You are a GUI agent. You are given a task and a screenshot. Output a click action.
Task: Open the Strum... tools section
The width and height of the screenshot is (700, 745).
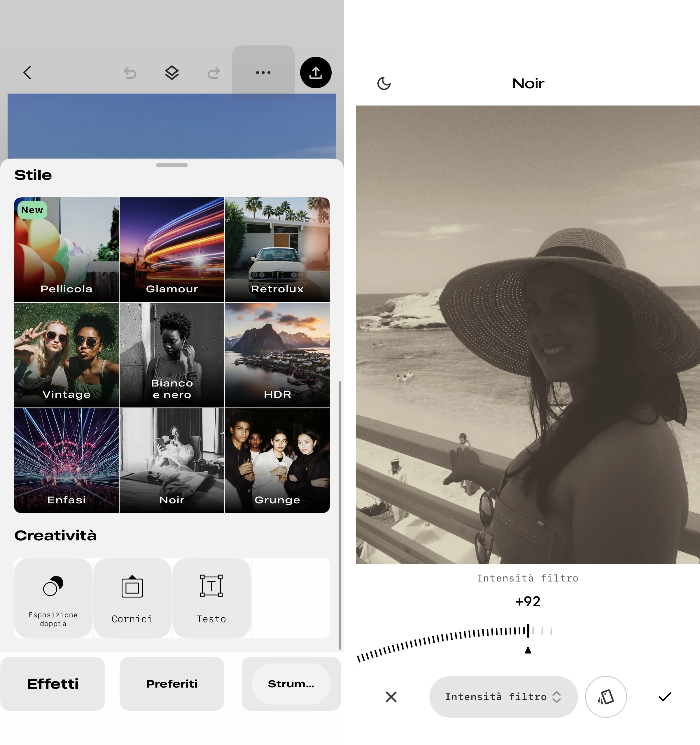[290, 683]
